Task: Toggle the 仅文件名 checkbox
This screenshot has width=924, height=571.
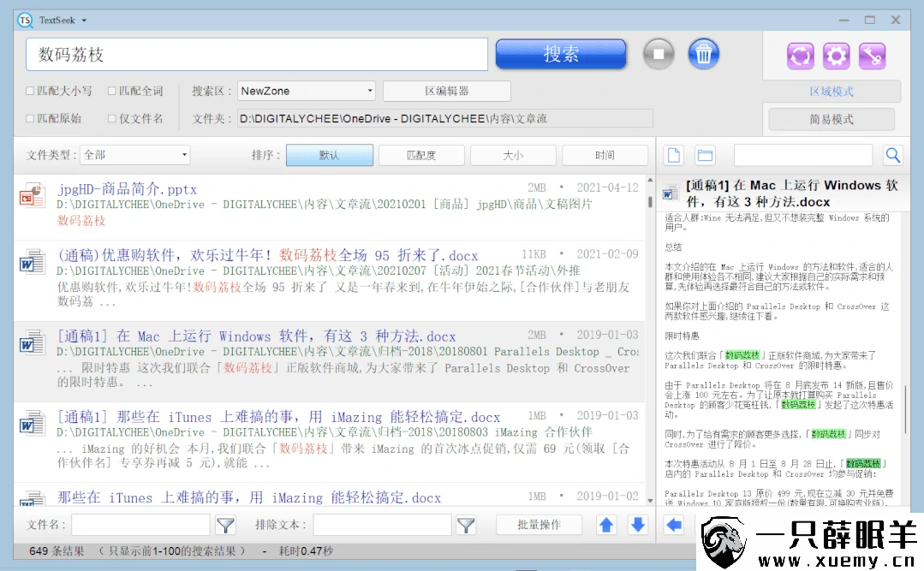Action: click(x=111, y=118)
